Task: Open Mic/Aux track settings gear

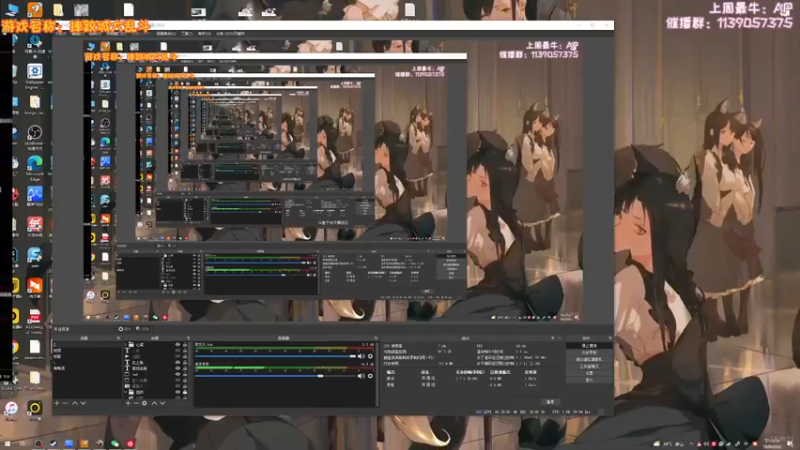Action: pyautogui.click(x=370, y=356)
